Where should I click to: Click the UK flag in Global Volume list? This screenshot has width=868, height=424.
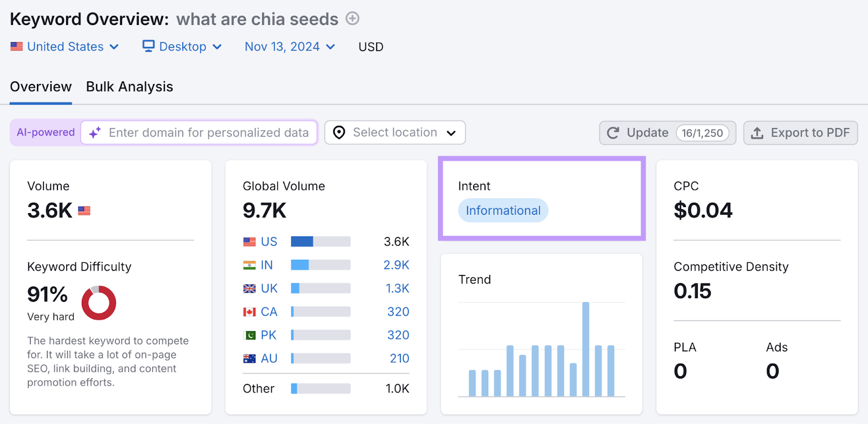click(x=250, y=288)
